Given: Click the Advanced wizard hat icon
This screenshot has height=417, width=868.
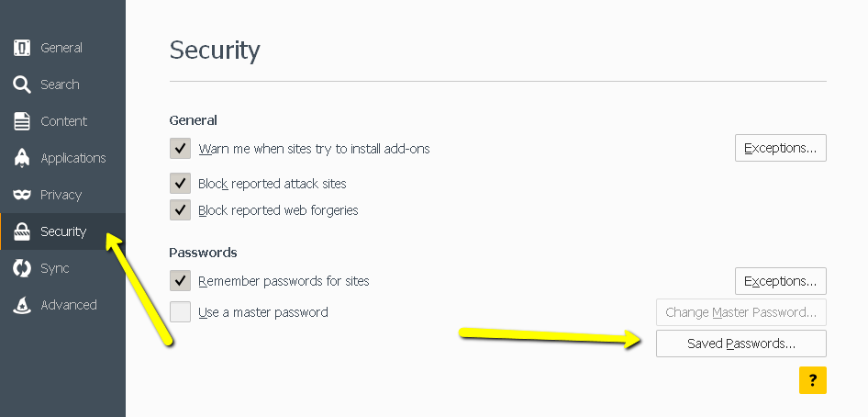Looking at the screenshot, I should coord(22,305).
